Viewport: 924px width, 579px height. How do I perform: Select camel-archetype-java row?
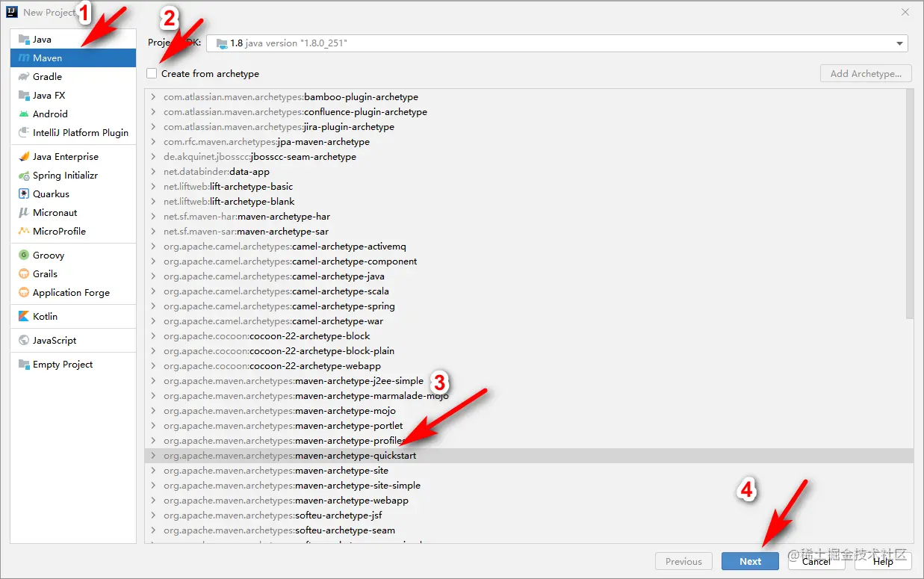click(524, 276)
